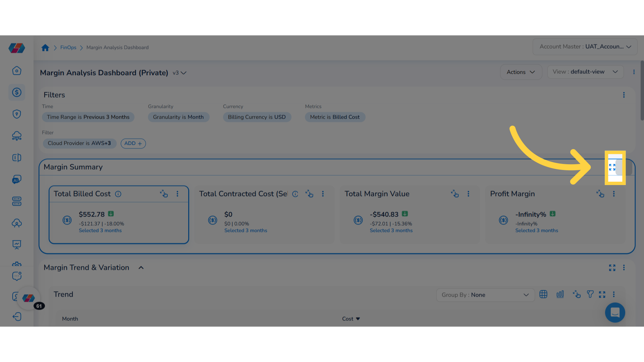644x362 pixels.
Task: Open the chat support bubble
Action: [615, 313]
